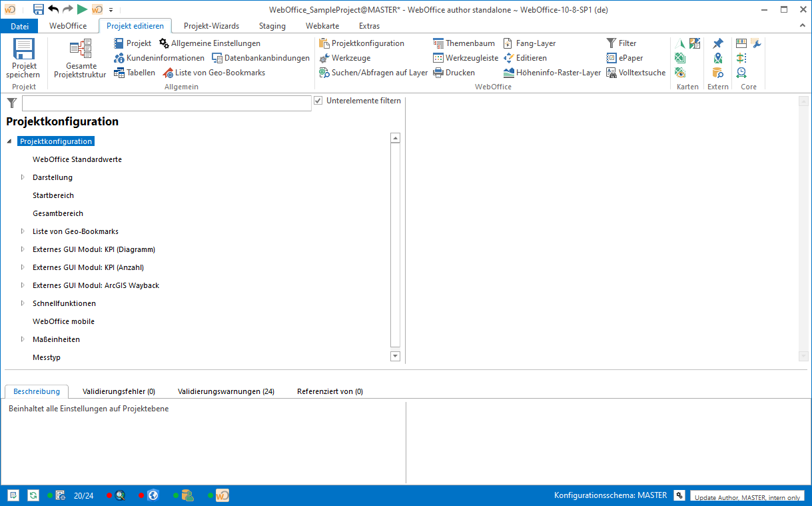This screenshot has width=812, height=506.
Task: Click the Projekt speichern save icon
Action: (x=25, y=51)
